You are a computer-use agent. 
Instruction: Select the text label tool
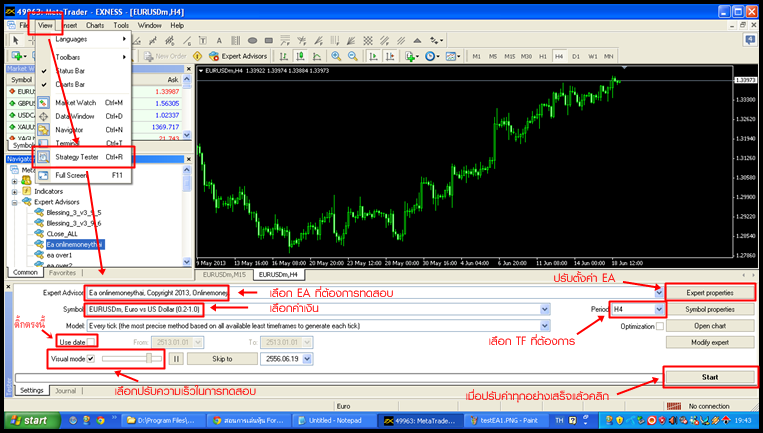click(202, 40)
